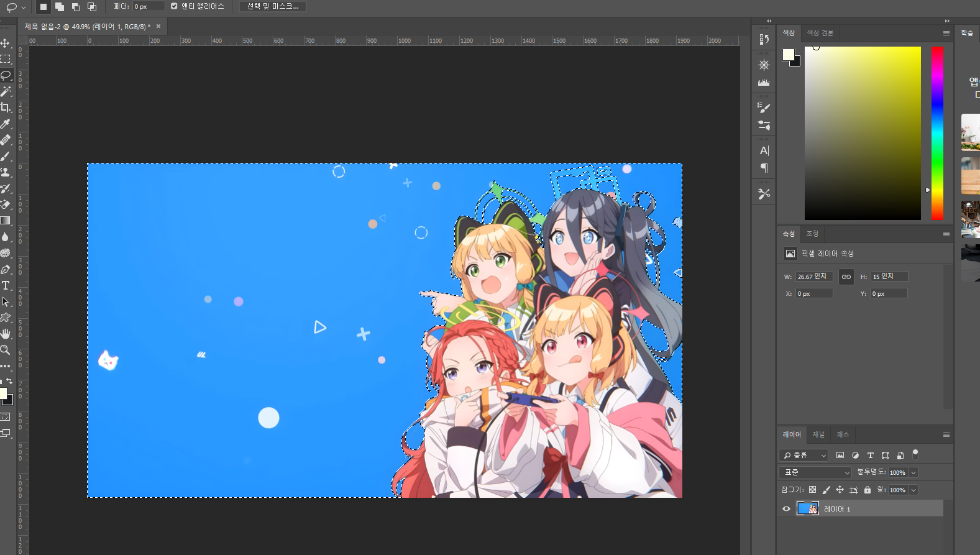The height and width of the screenshot is (555, 980).
Task: Select the Magic Wand tool
Action: pos(6,91)
